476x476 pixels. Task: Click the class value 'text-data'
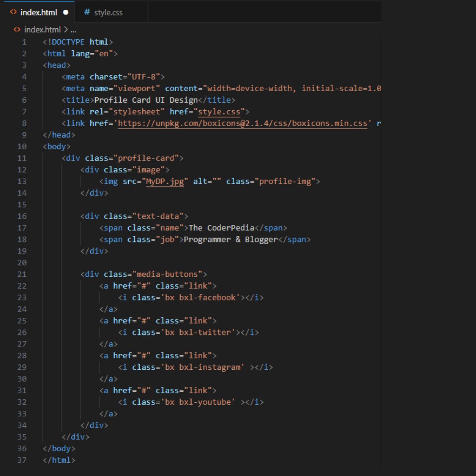[158, 216]
